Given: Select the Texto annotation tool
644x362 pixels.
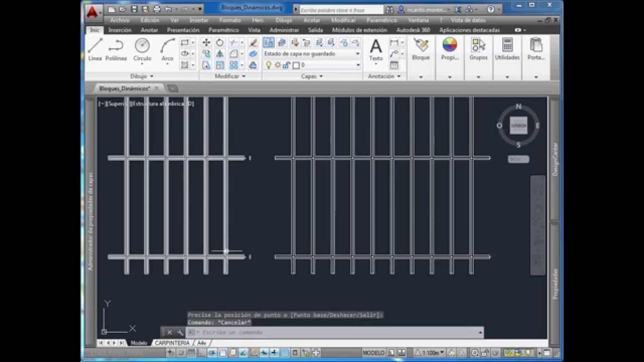Looking at the screenshot, I should click(x=376, y=50).
